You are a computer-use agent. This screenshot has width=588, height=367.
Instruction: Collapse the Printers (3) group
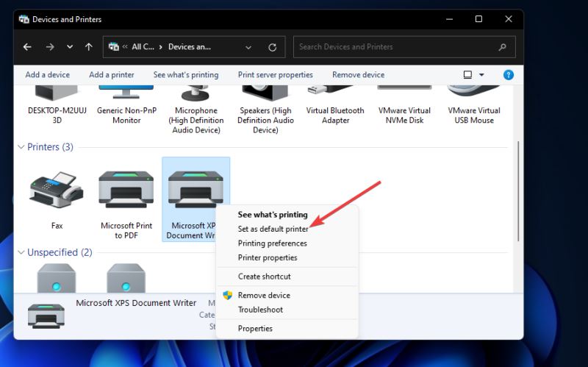click(x=21, y=147)
